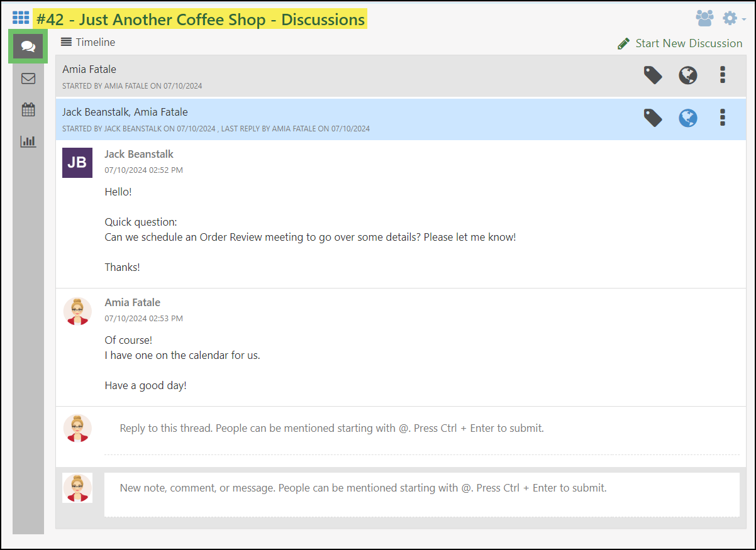
Task: Click the page title #42 Just Another Coffee Shop
Action: [200, 19]
